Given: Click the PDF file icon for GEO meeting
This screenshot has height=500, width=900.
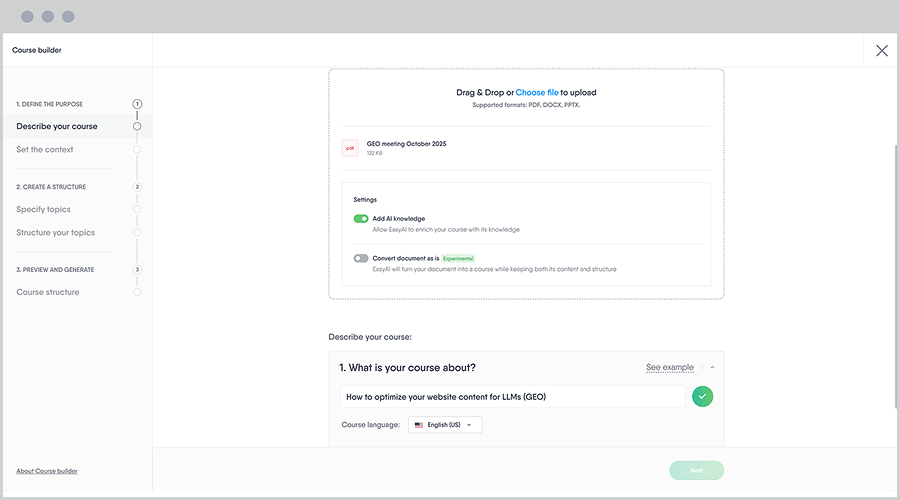Looking at the screenshot, I should pos(350,148).
